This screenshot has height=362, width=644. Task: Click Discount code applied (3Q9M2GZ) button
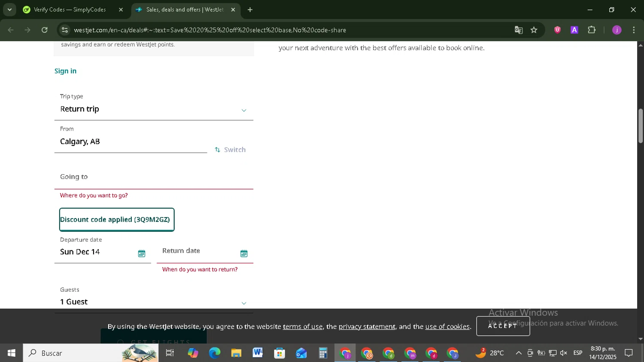117,220
